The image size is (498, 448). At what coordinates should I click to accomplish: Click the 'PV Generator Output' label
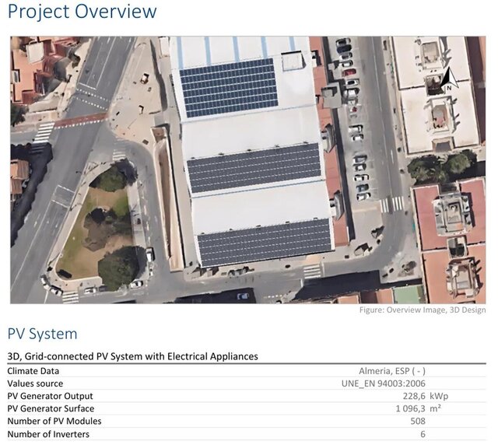(50, 396)
